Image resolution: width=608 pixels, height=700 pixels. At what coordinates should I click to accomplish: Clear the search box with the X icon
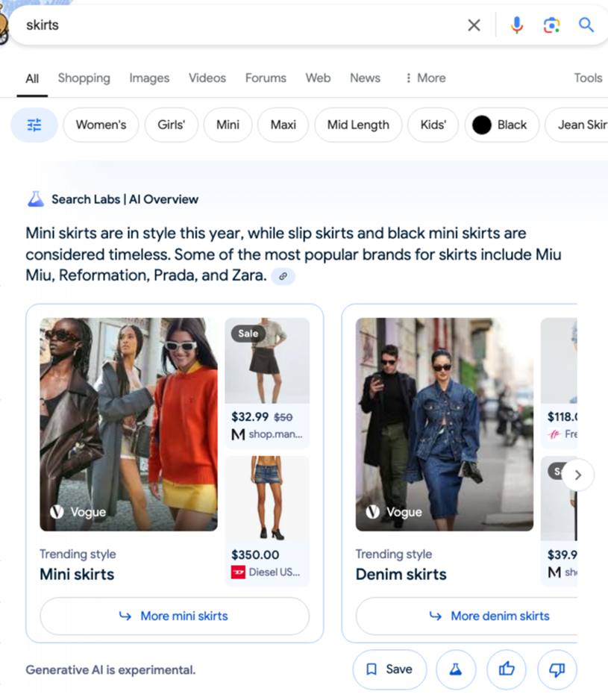point(474,25)
